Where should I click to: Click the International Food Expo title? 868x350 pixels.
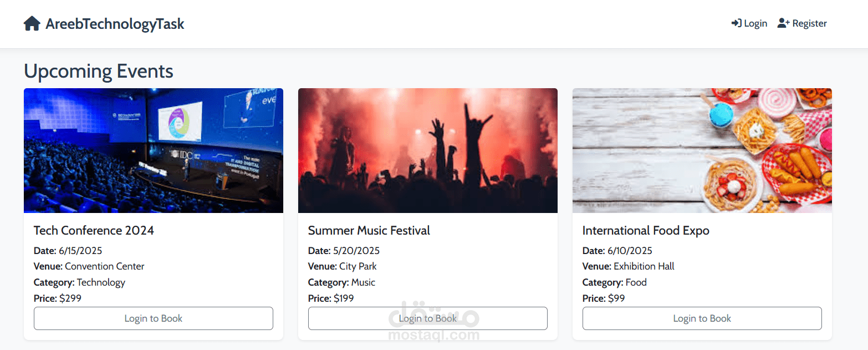(x=646, y=231)
